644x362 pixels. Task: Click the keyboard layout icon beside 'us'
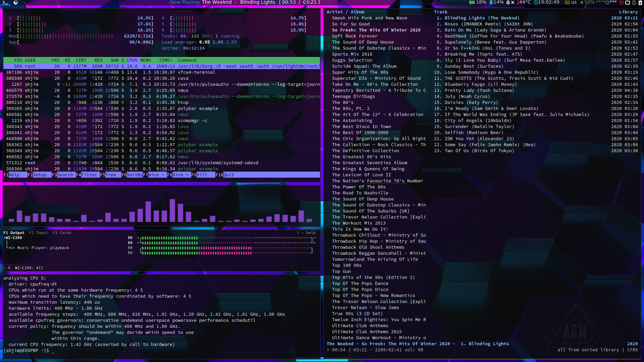coord(567,2)
